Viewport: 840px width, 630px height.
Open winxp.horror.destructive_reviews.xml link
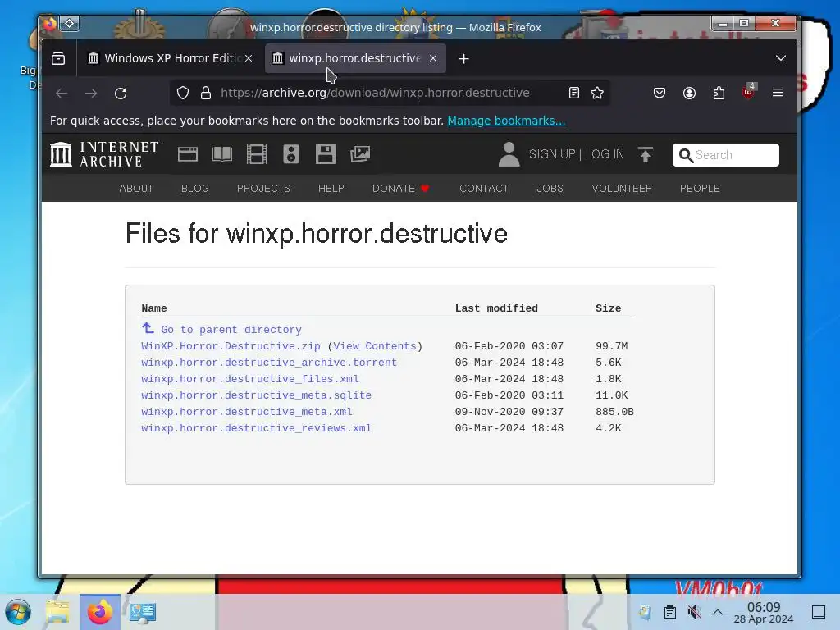257,428
